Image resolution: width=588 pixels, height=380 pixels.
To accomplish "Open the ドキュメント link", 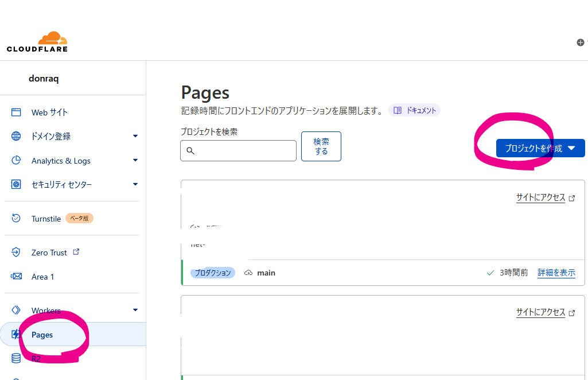I will (x=414, y=110).
